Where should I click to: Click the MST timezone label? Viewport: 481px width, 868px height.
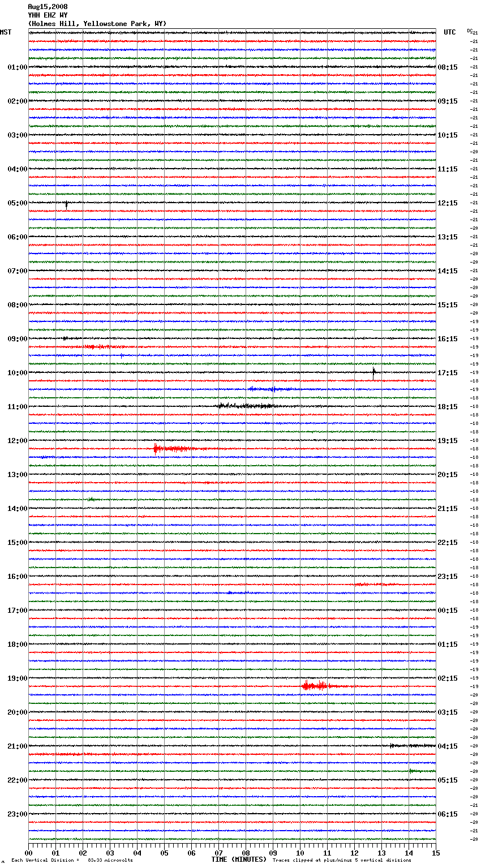(6, 32)
